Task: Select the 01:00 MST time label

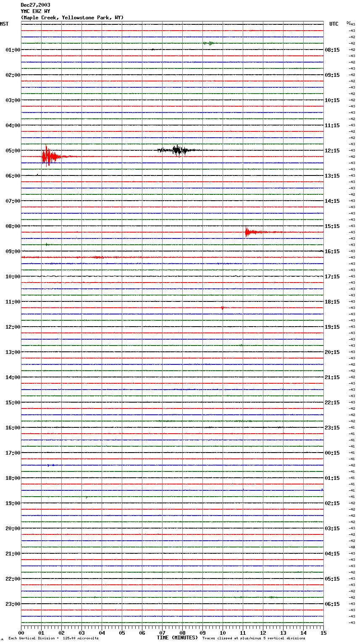Action: coord(13,50)
